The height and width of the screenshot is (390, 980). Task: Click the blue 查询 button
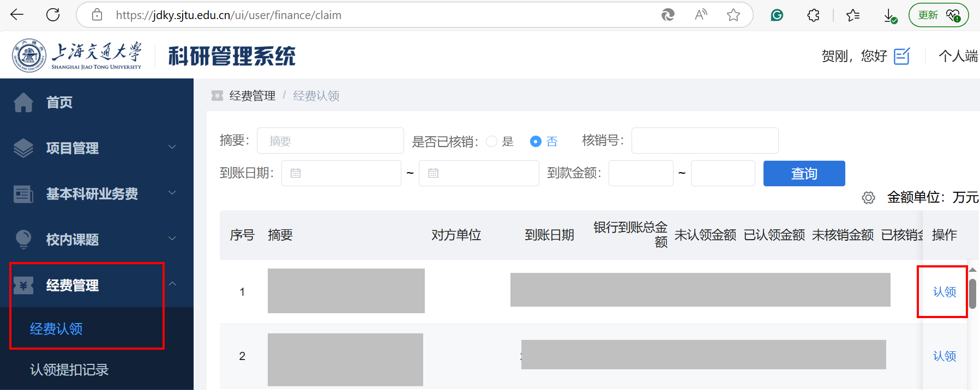point(804,174)
